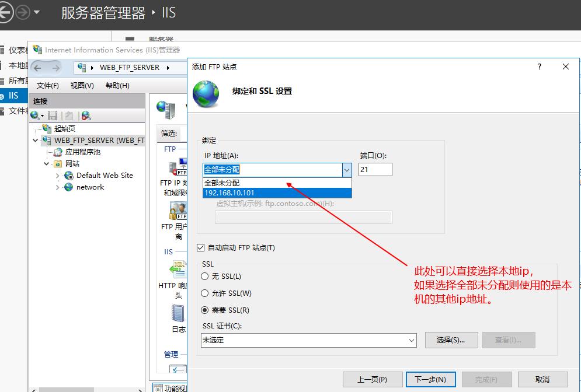Open the 文件 menu
The width and height of the screenshot is (581, 392).
tap(48, 85)
